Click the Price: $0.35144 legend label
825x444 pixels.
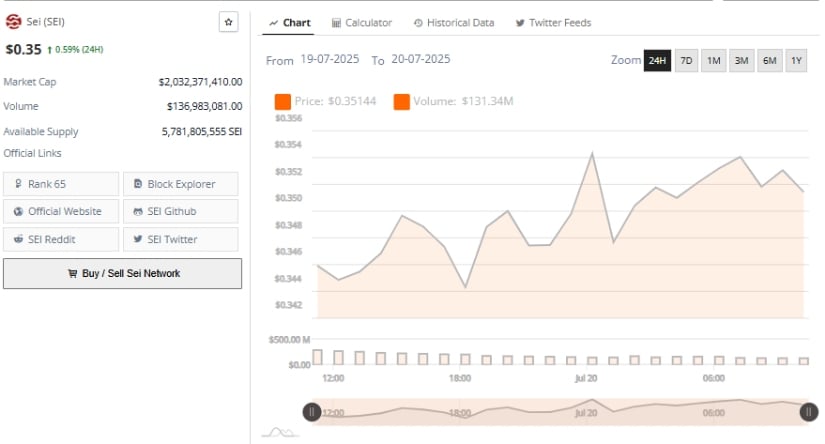335,101
